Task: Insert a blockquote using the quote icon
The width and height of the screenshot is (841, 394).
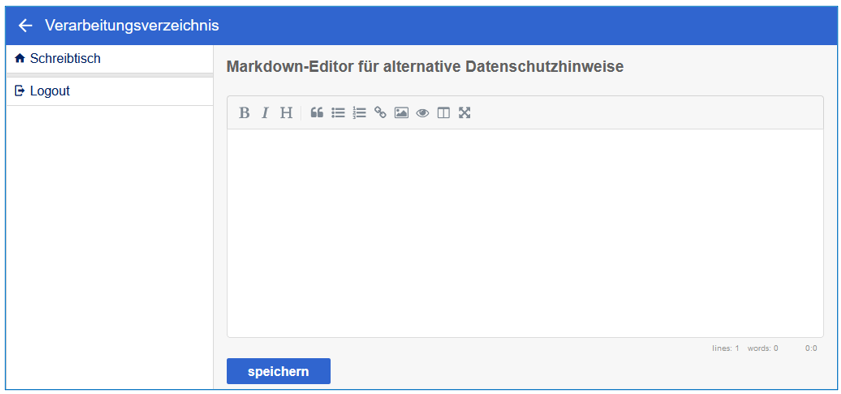Action: (x=317, y=113)
